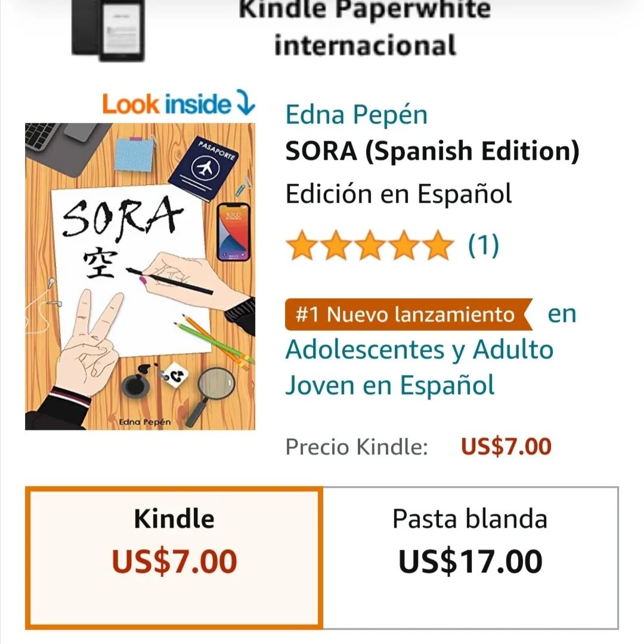Click the Look inside label
The height and width of the screenshot is (644, 644).
click(166, 104)
